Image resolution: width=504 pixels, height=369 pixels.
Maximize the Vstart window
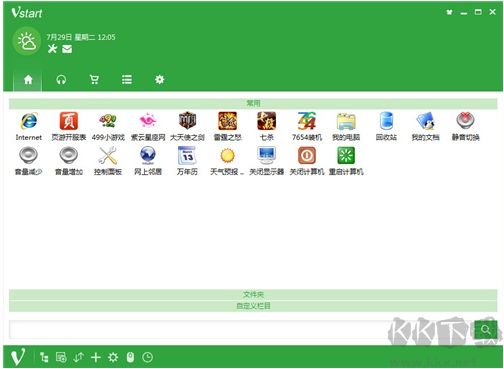click(478, 12)
